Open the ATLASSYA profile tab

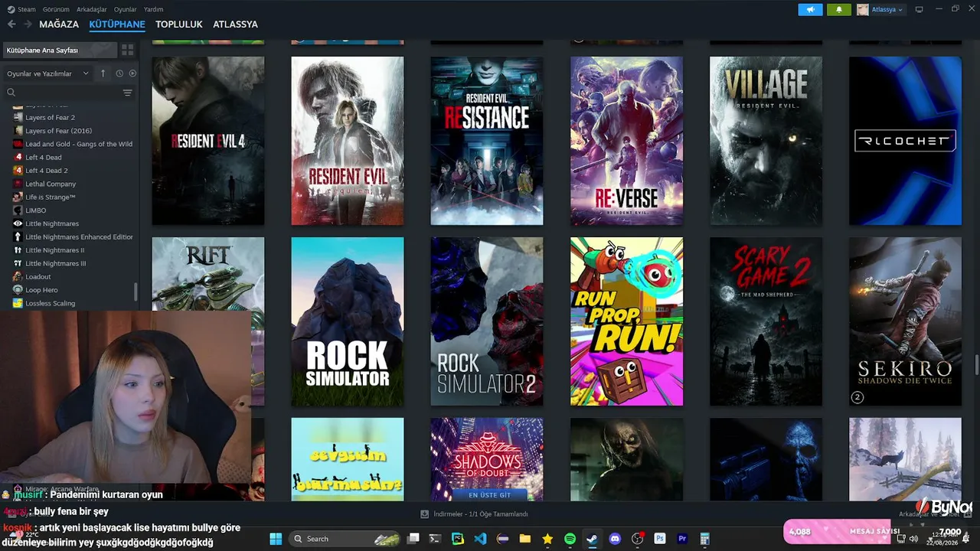click(235, 24)
